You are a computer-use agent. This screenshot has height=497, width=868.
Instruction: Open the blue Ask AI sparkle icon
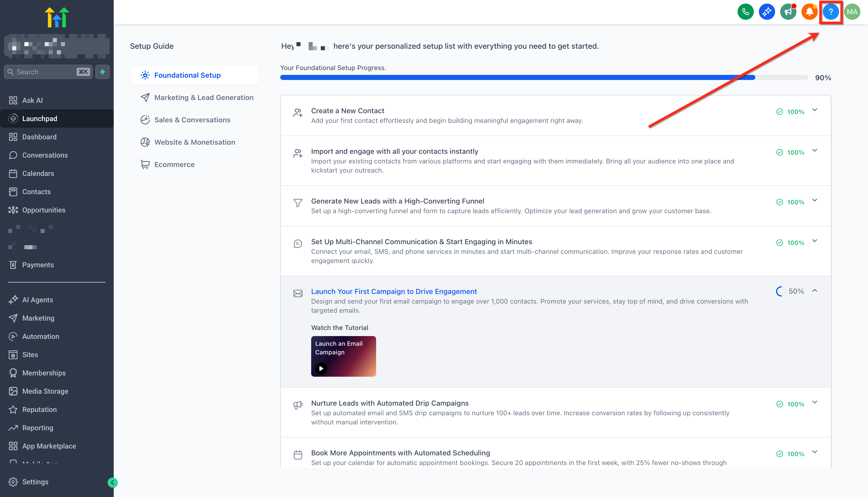tap(767, 12)
